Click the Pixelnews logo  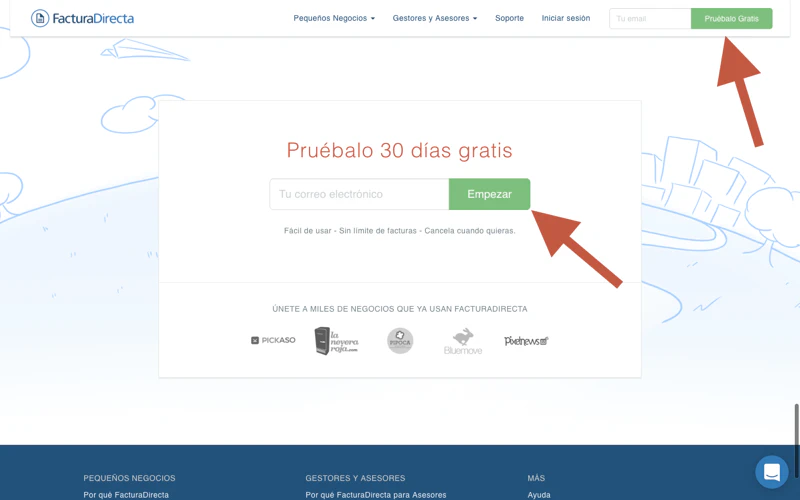tap(526, 341)
